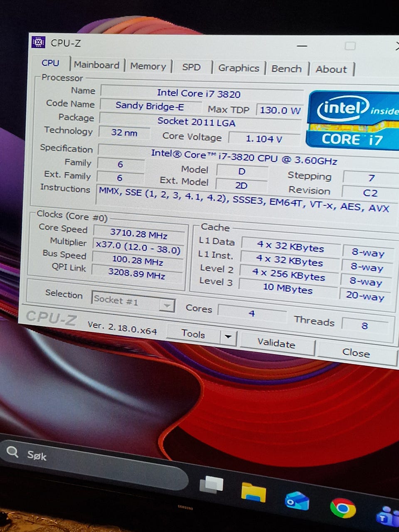Screen dimensions: 399x532
Task: Click the Level 3 20-way associativity value
Action: click(x=365, y=296)
